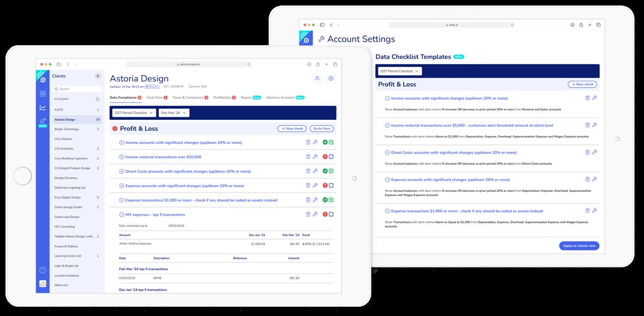The width and height of the screenshot is (644, 316).
Task: Click the Aider logo above Account Settings sidebar
Action: pyautogui.click(x=306, y=38)
